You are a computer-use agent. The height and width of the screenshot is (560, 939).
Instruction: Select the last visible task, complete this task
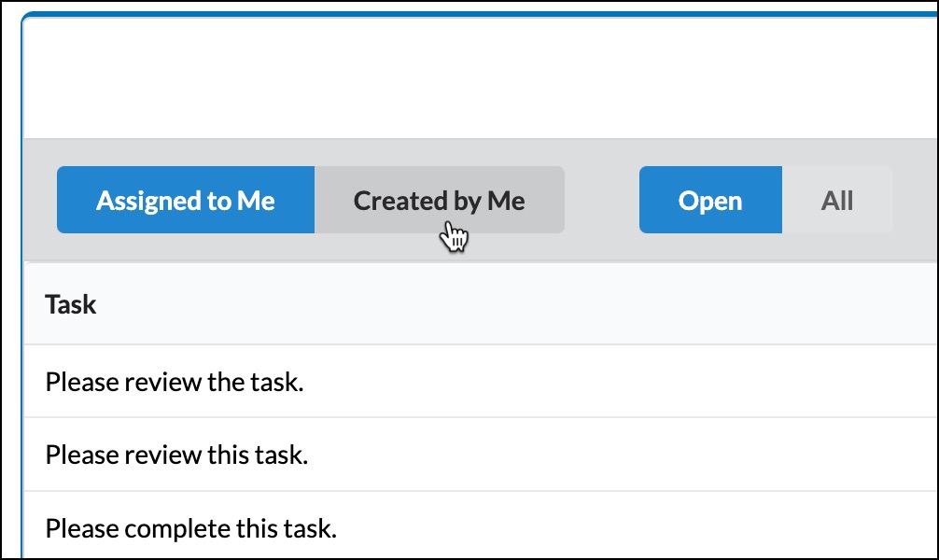tap(479, 527)
